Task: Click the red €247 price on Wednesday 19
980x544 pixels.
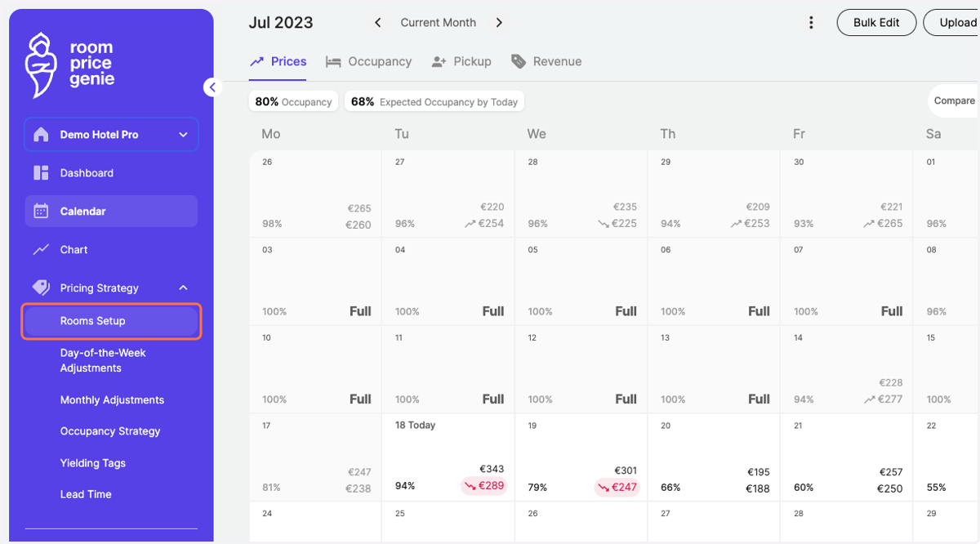Action: [x=617, y=487]
